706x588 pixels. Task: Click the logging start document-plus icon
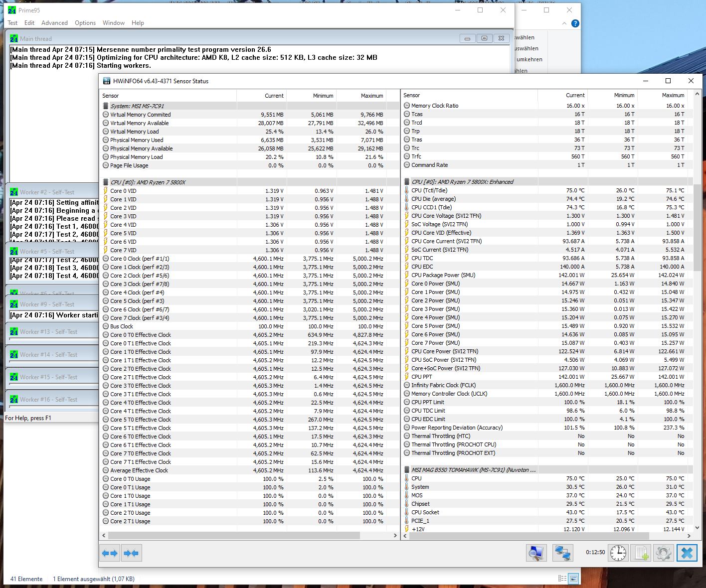(x=641, y=553)
